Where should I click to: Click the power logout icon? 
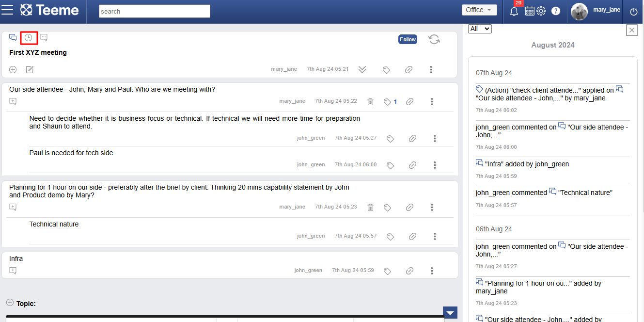(634, 12)
